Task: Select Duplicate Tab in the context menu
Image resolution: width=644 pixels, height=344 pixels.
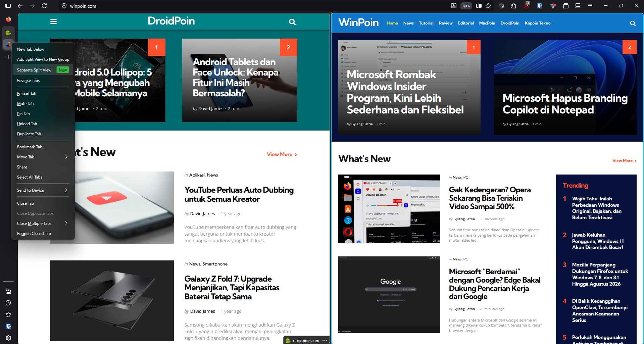Action: point(29,134)
